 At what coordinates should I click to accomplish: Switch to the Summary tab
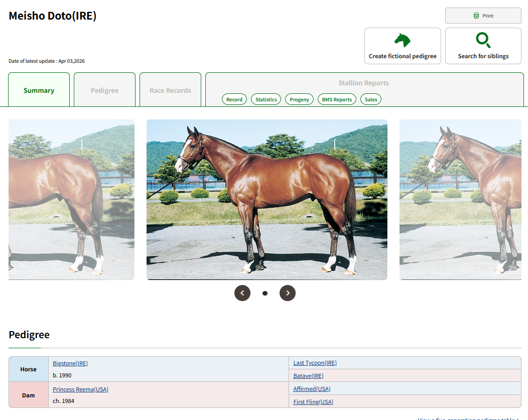pos(39,90)
